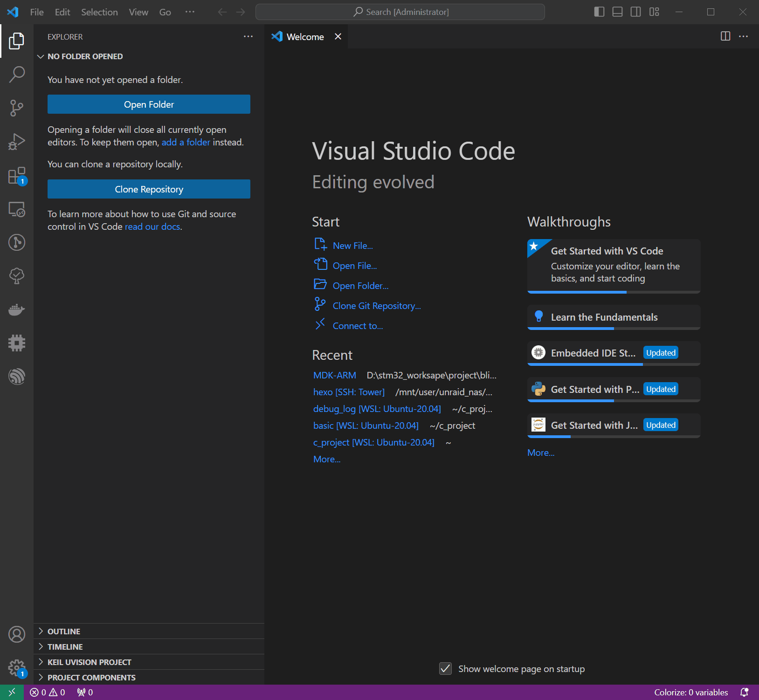759x700 pixels.
Task: Open the Run and Debug view
Action: click(x=17, y=142)
